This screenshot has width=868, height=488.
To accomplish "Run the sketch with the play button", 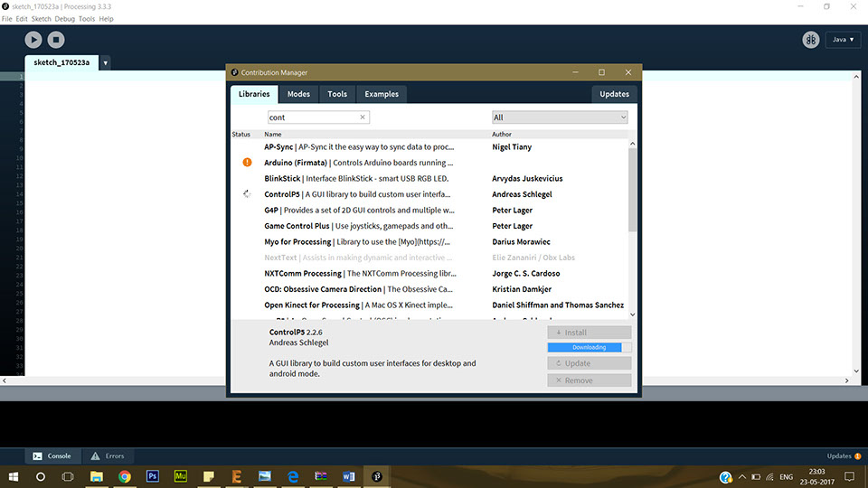I will pos(33,39).
